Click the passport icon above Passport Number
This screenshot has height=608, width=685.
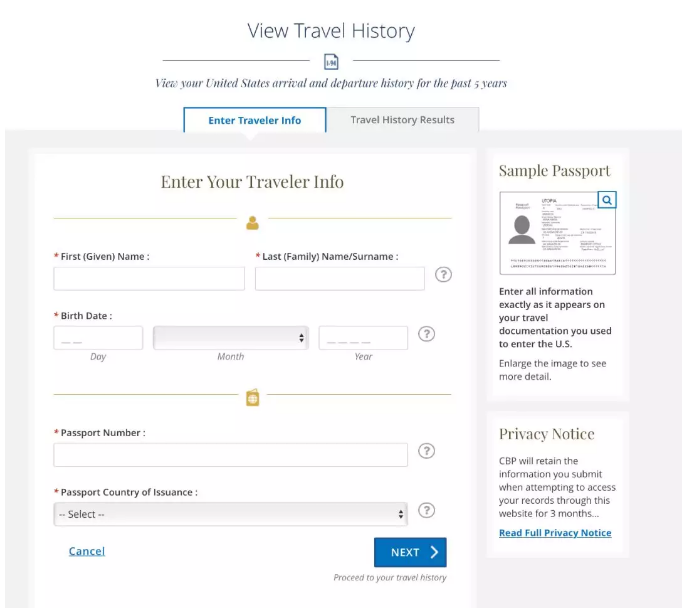(x=252, y=398)
